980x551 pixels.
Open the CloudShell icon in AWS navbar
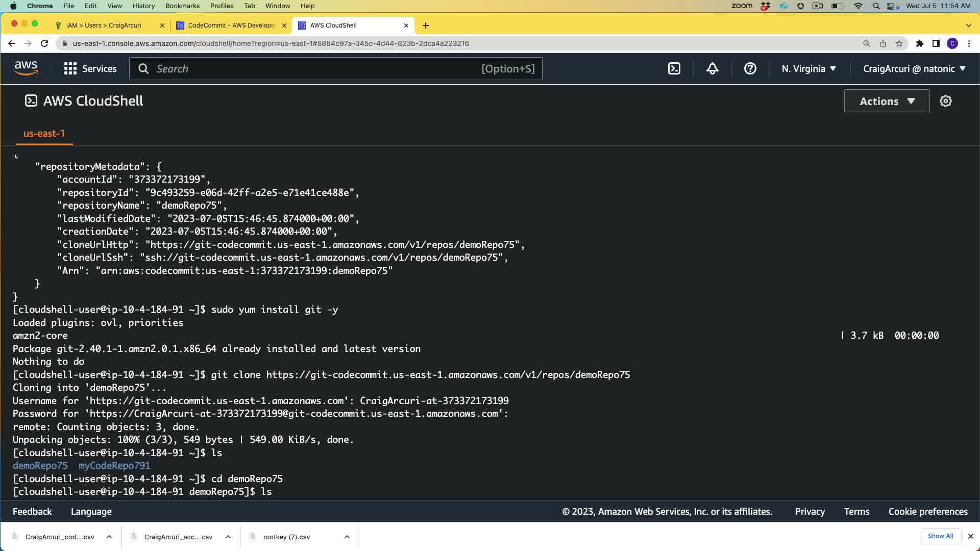tap(674, 69)
